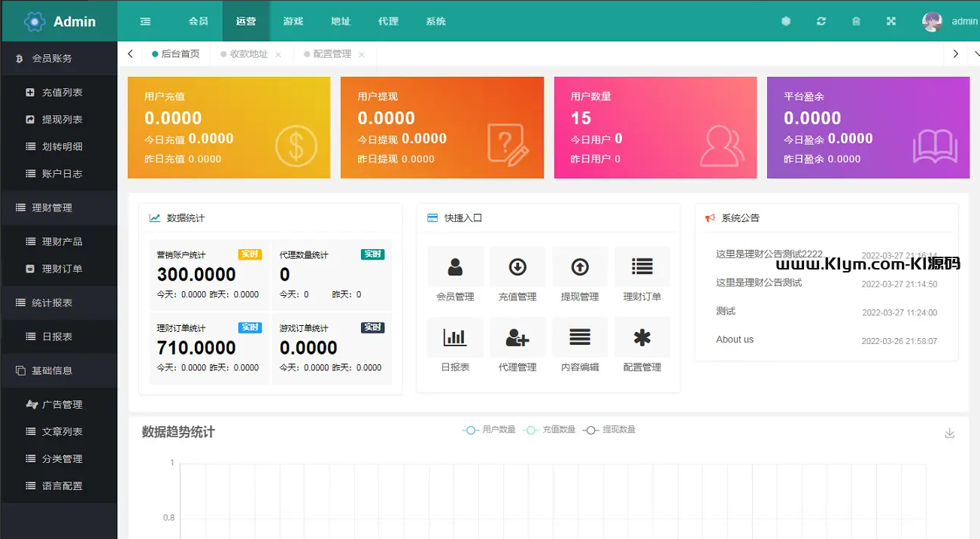Download chart via the export icon
The image size is (980, 539).
coord(950,433)
